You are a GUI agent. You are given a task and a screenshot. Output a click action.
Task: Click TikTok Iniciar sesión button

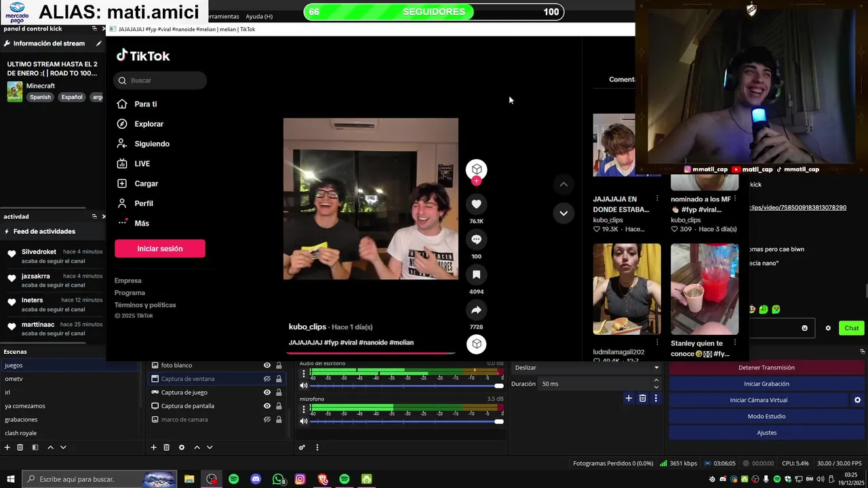[160, 249]
